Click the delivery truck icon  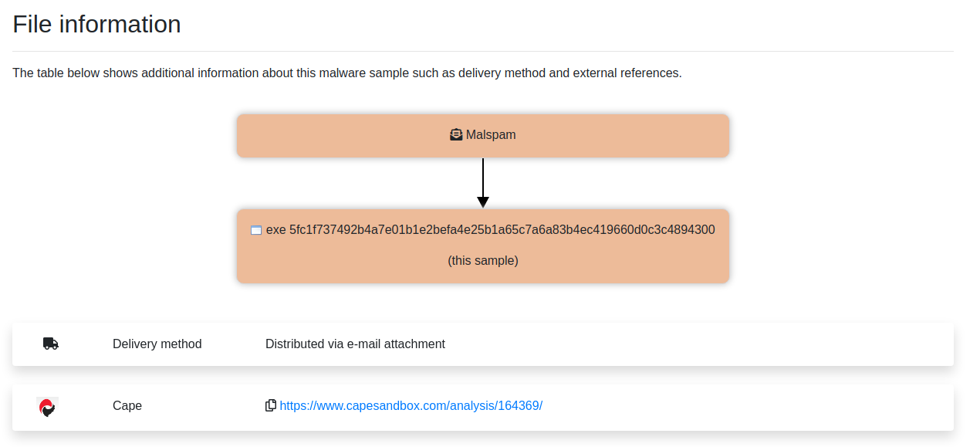pos(51,344)
